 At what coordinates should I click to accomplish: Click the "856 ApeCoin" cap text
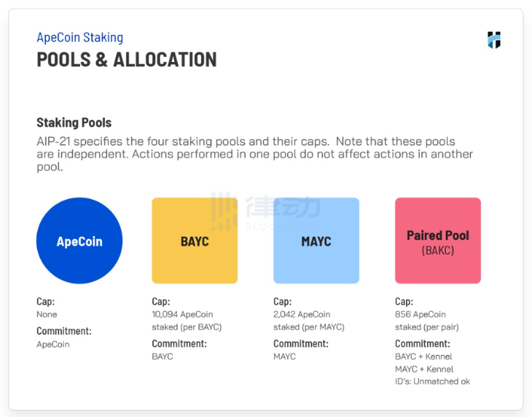(420, 315)
